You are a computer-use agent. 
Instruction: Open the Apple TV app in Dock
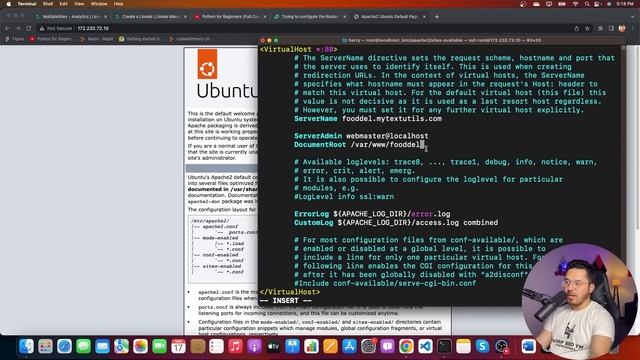273,347
